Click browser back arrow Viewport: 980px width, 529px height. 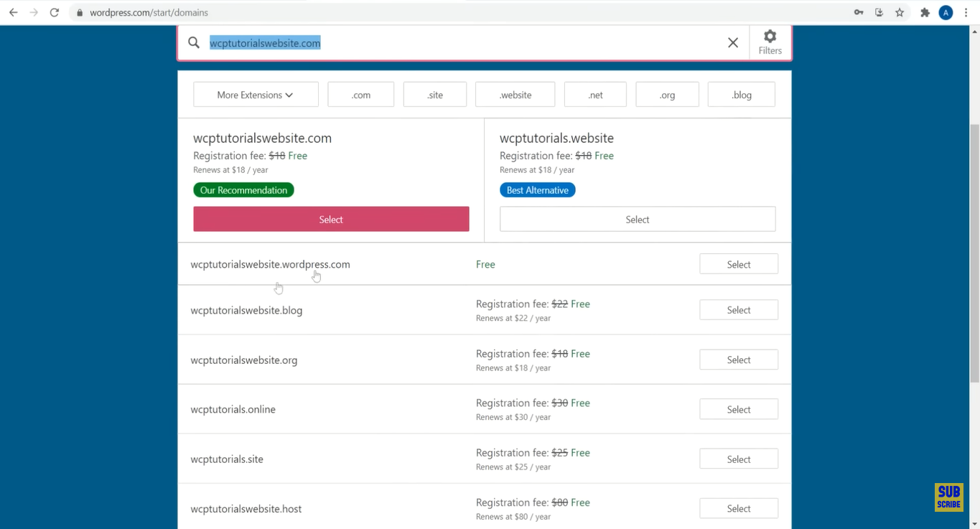pyautogui.click(x=13, y=12)
